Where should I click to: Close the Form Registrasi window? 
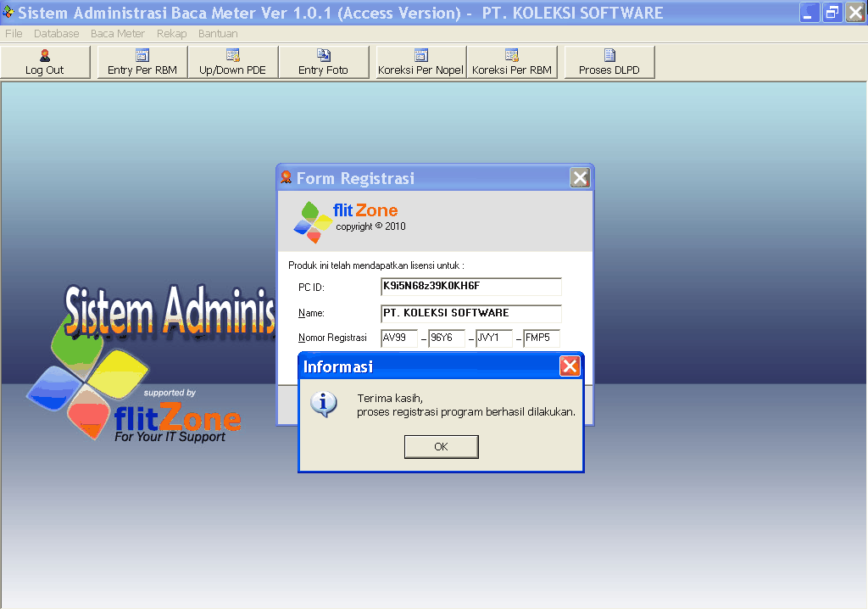[x=580, y=178]
